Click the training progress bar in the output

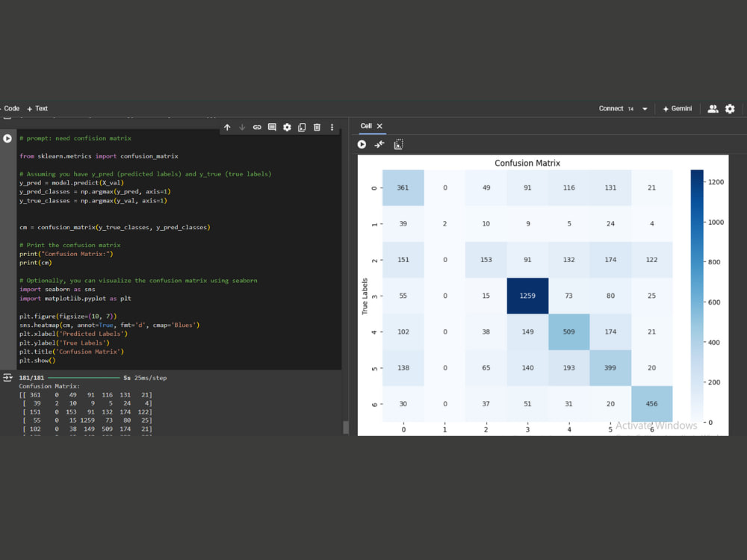(x=84, y=378)
